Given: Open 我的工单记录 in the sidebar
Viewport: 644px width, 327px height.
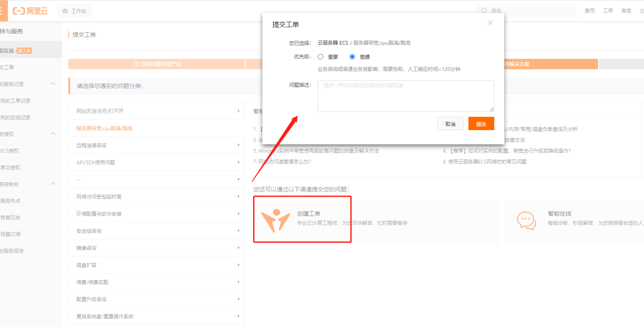Looking at the screenshot, I should [15, 101].
